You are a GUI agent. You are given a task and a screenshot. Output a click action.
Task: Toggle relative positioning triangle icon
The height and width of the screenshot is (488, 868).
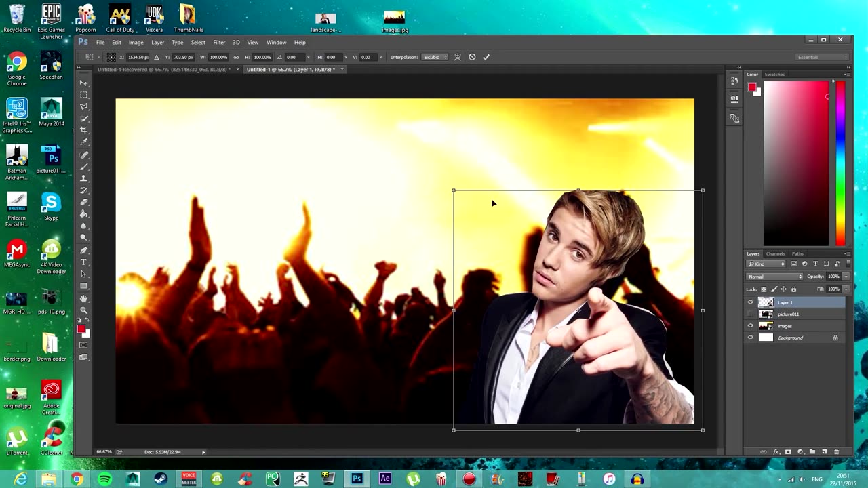157,57
